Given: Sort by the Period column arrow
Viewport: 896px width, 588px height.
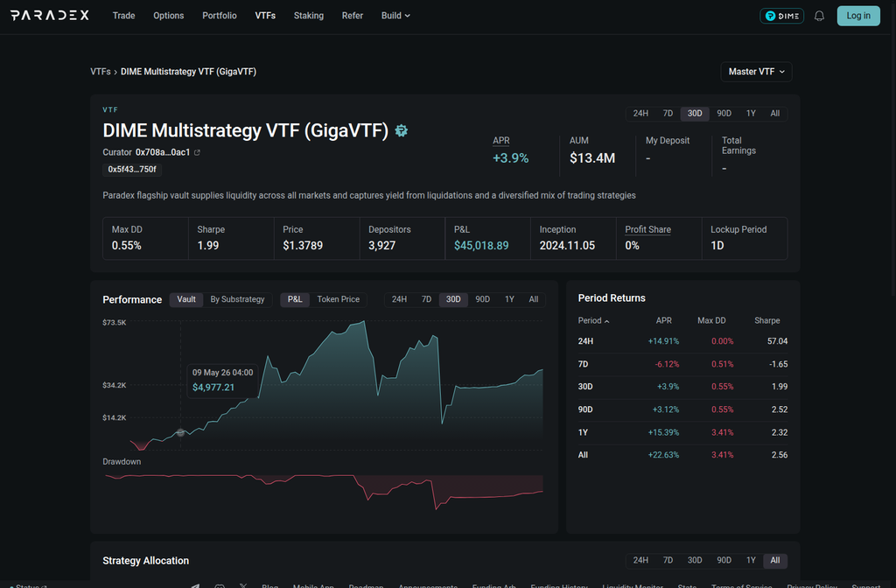Looking at the screenshot, I should tap(607, 321).
